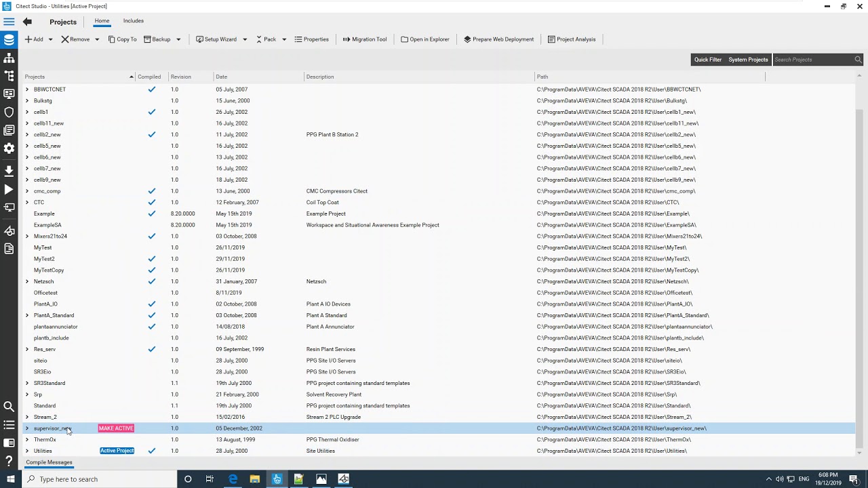868x488 pixels.
Task: Sort by the Path column header
Action: point(650,77)
